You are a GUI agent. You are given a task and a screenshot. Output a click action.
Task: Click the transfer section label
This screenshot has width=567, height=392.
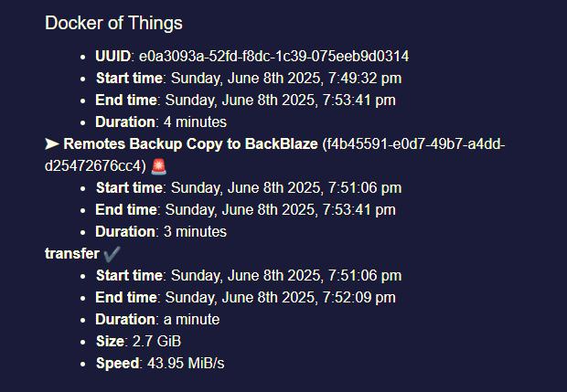pos(72,254)
